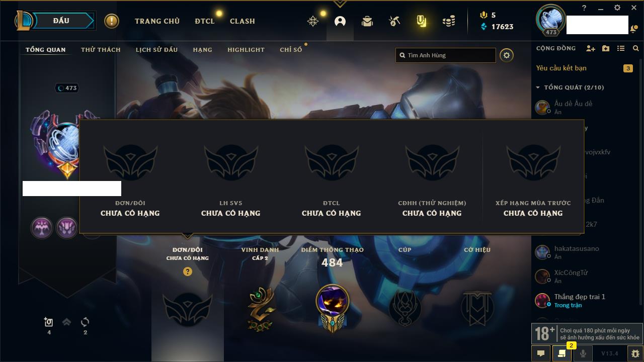Open the HẠNG tab

(202, 50)
